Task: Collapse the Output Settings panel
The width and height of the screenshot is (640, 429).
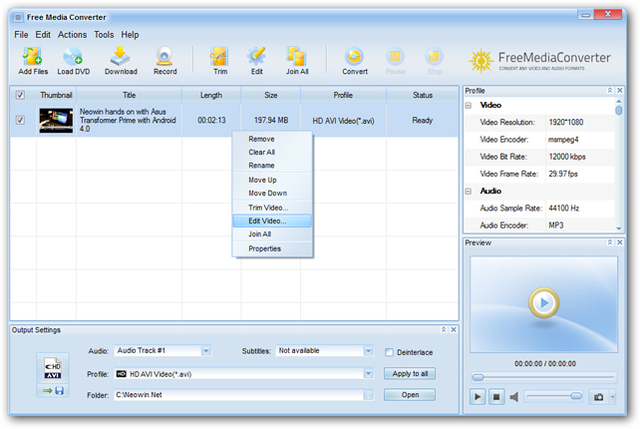Action: coord(444,329)
